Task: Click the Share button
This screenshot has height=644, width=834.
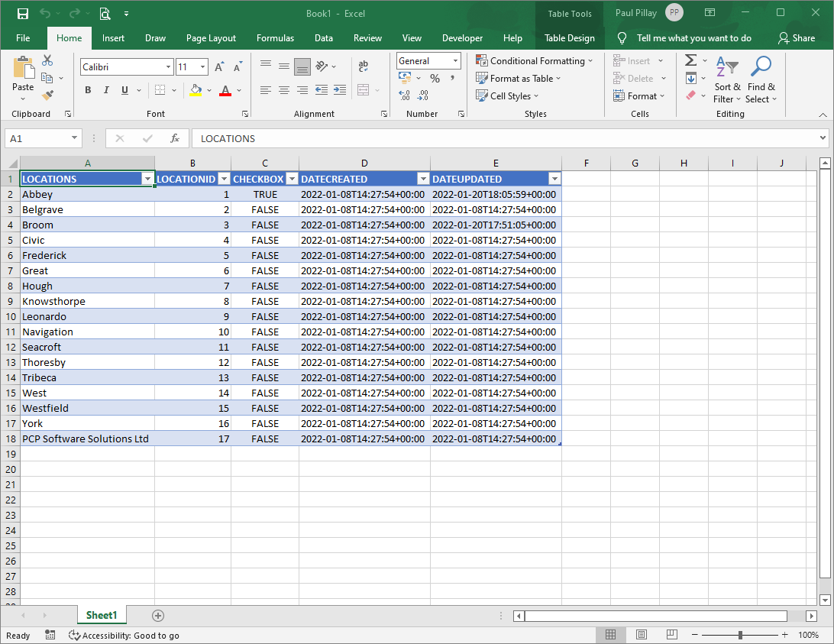Action: coord(797,38)
